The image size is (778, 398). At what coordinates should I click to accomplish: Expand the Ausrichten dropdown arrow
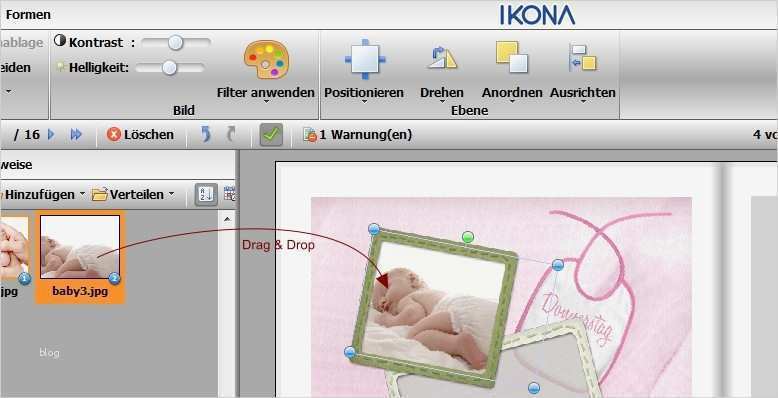[x=583, y=102]
